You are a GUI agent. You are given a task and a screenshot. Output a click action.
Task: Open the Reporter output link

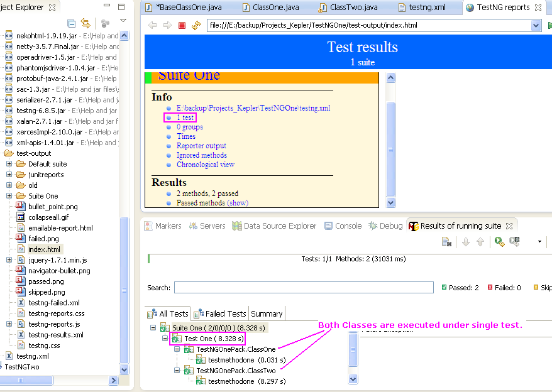tap(201, 144)
